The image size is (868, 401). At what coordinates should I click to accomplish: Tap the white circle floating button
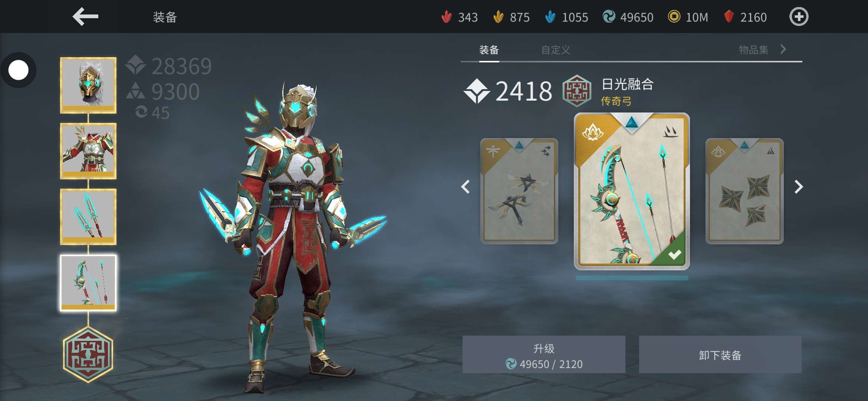[x=18, y=70]
